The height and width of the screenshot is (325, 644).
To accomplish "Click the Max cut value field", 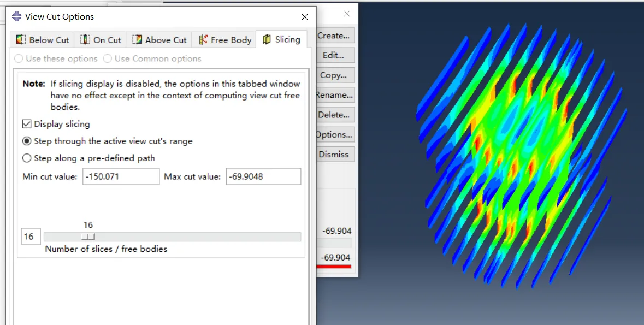I will [263, 176].
